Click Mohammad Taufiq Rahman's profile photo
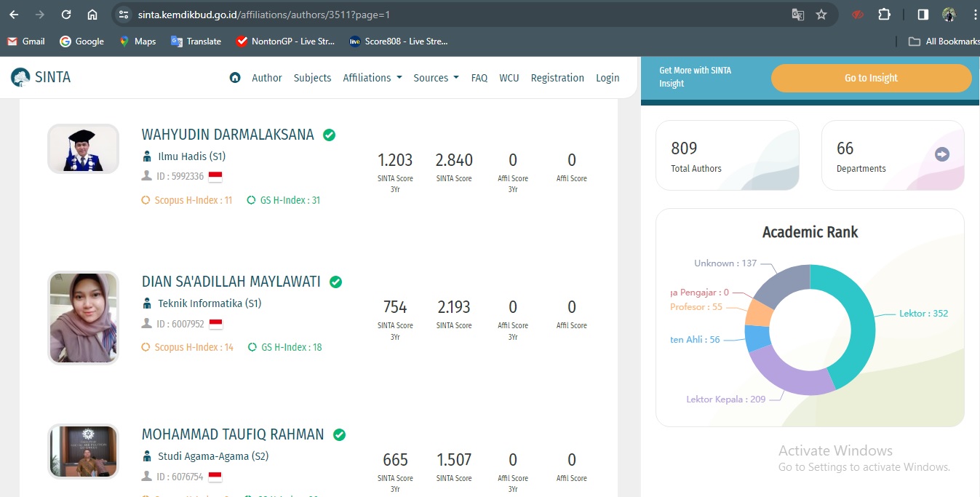The height and width of the screenshot is (497, 980). [83, 451]
